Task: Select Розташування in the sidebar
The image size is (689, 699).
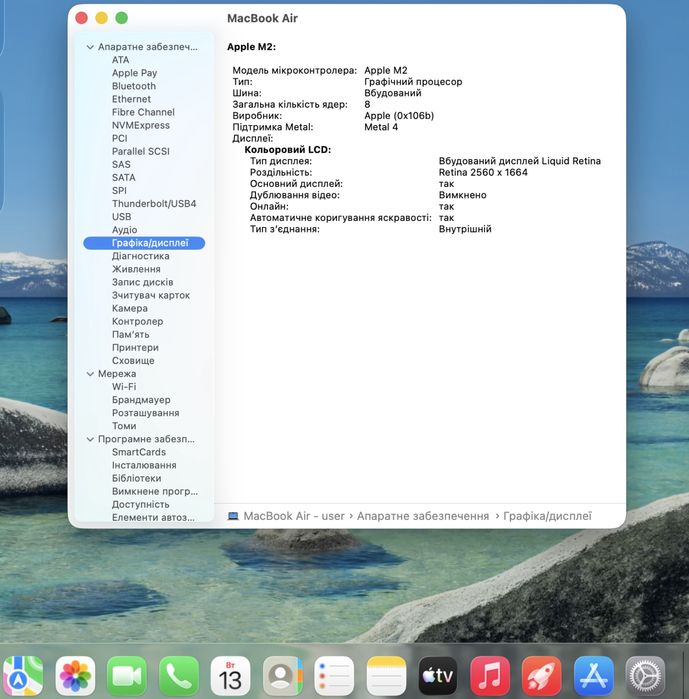Action: coord(145,413)
